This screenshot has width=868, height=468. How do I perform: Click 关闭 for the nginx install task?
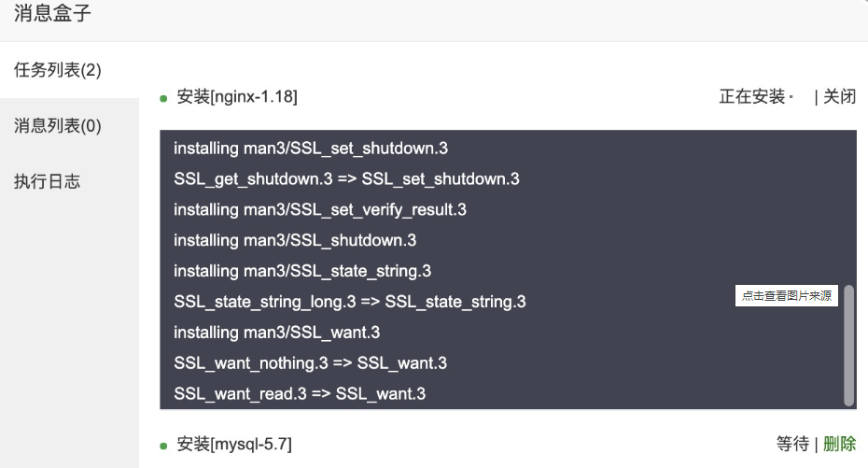click(839, 96)
